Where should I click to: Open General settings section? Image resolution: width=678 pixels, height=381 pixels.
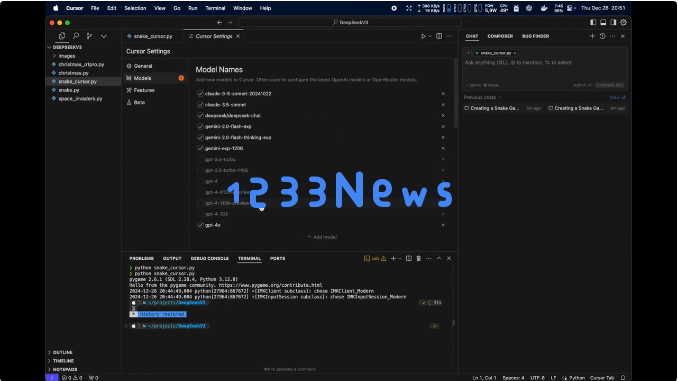tap(143, 66)
